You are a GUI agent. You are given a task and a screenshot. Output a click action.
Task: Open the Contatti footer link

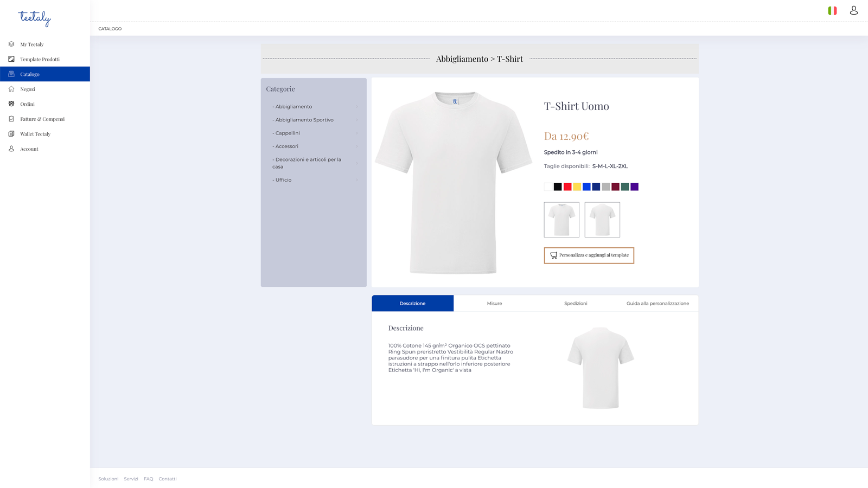[x=168, y=479]
